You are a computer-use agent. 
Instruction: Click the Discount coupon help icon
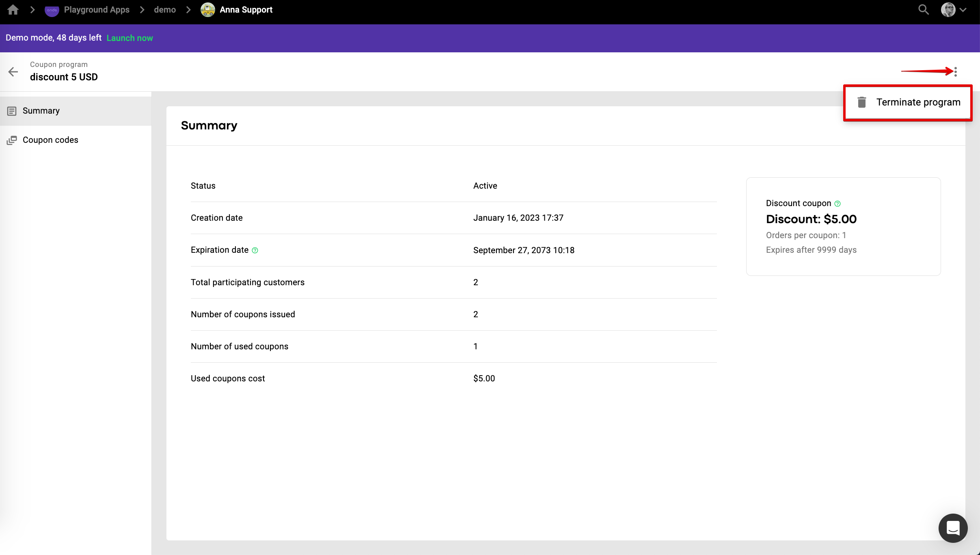click(838, 204)
